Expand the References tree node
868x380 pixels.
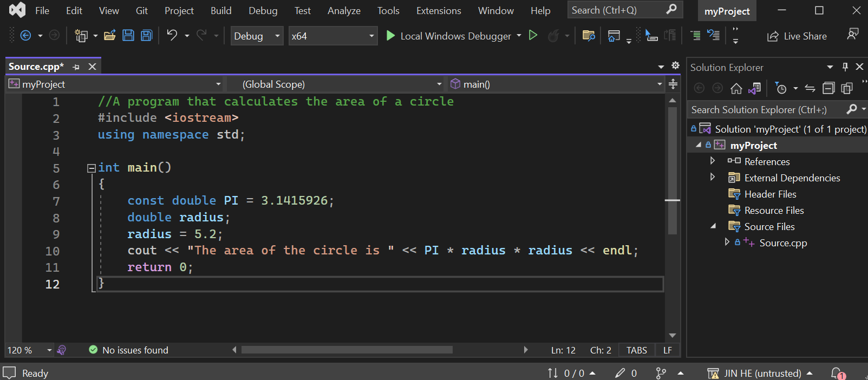coord(713,161)
